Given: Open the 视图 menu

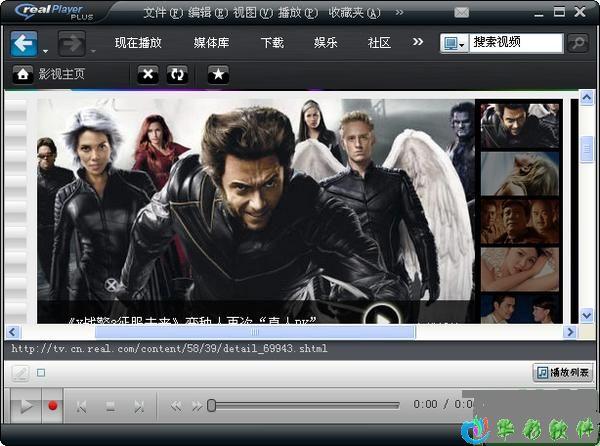Looking at the screenshot, I should [x=253, y=13].
